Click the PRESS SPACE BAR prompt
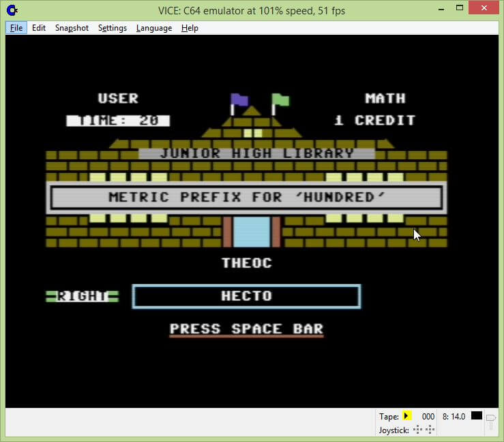The width and height of the screenshot is (504, 442). [246, 329]
